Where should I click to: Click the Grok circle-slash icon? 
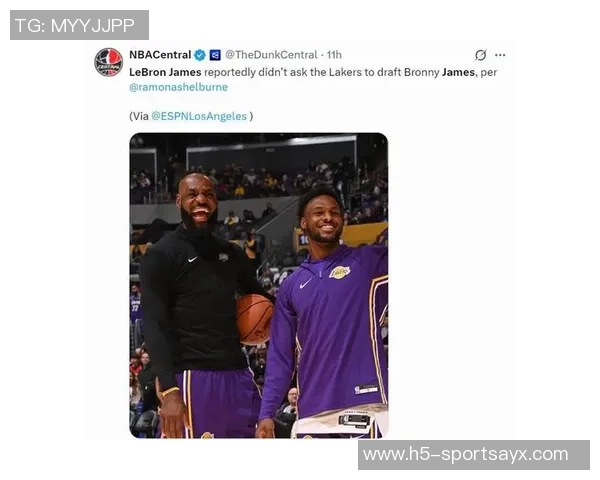click(x=481, y=55)
